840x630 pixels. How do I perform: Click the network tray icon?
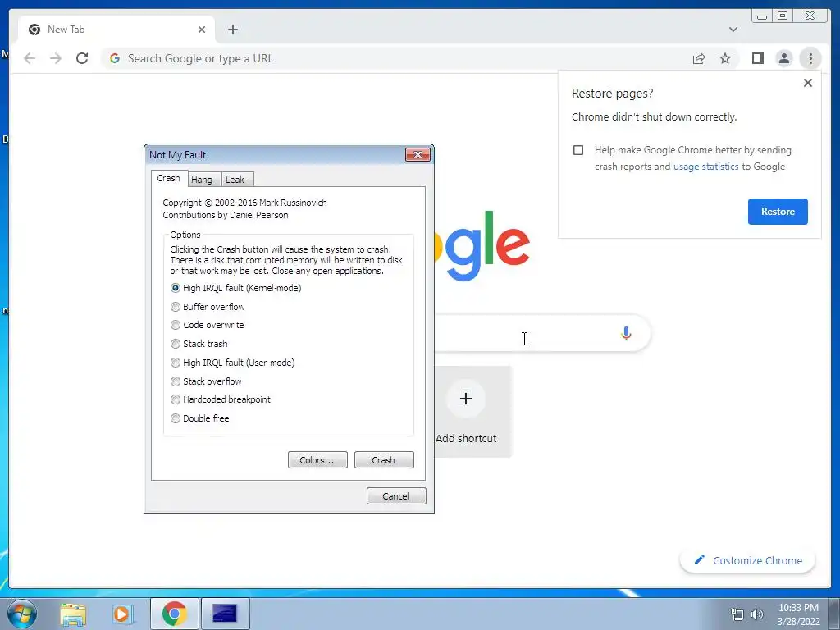point(737,614)
